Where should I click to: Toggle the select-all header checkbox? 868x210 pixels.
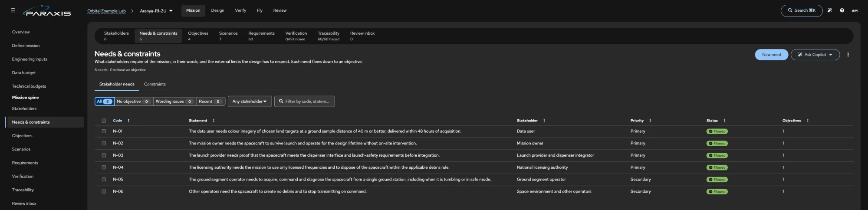[104, 121]
